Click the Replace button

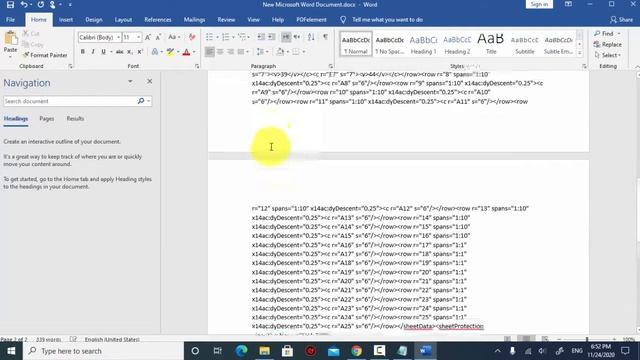pyautogui.click(x=608, y=44)
